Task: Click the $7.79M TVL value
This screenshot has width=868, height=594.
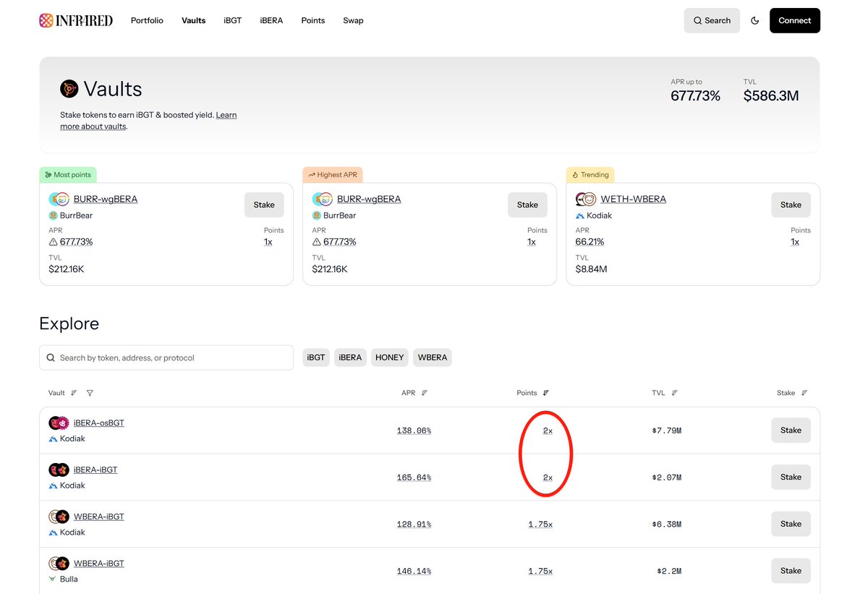Action: tap(666, 430)
